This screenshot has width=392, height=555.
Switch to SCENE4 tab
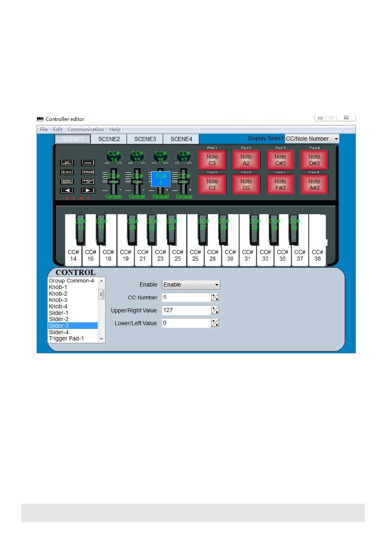pos(181,139)
